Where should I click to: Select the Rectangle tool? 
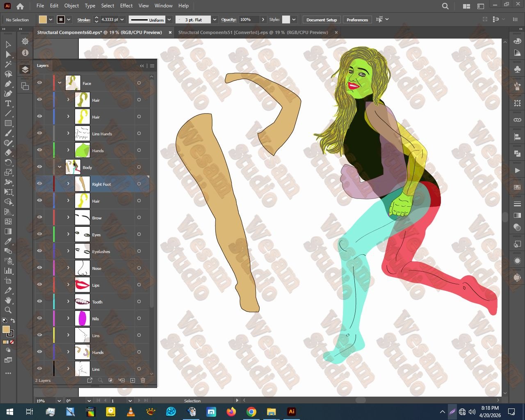pyautogui.click(x=8, y=123)
